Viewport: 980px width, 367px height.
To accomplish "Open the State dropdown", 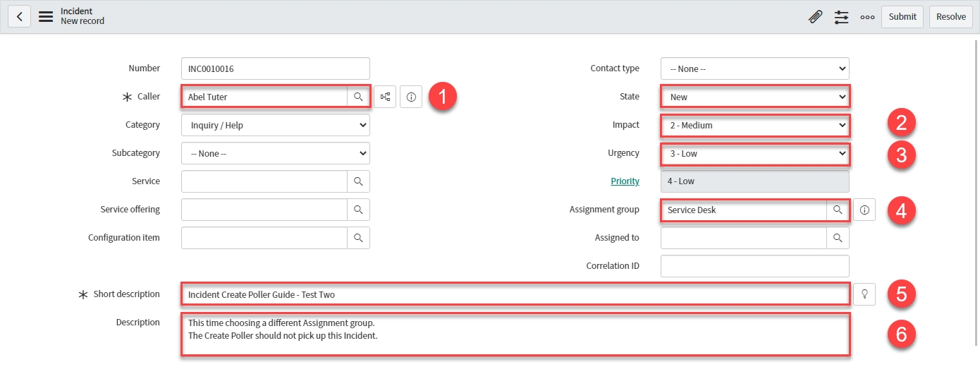I will [x=754, y=97].
